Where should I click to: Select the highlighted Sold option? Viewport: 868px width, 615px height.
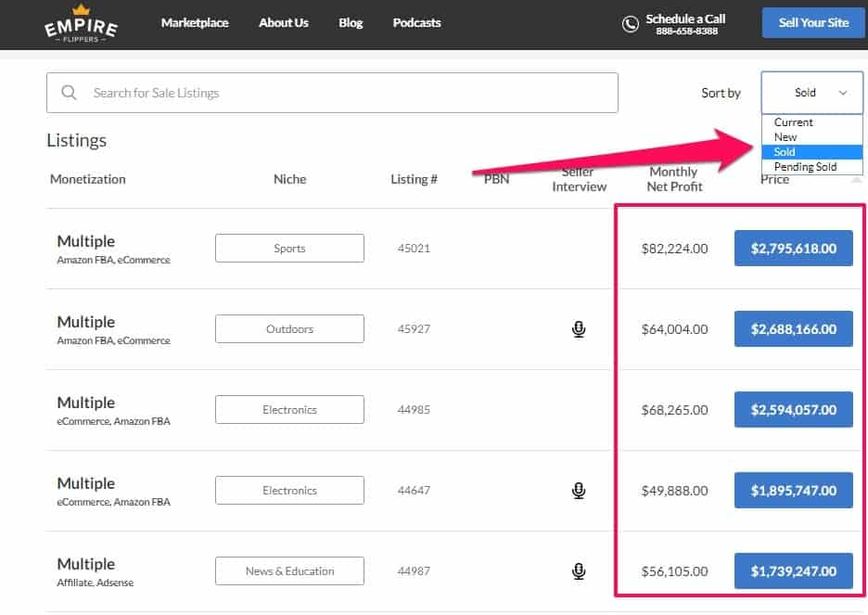pyautogui.click(x=811, y=152)
